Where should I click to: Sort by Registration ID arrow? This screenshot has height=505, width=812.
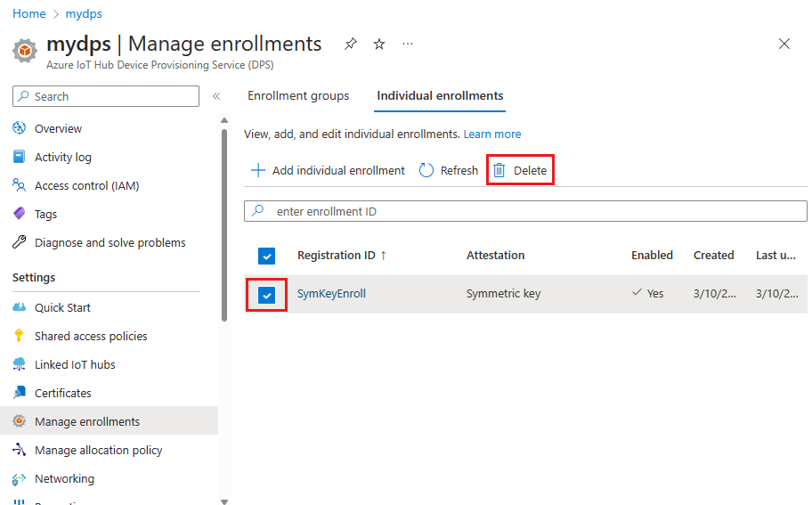pos(383,256)
